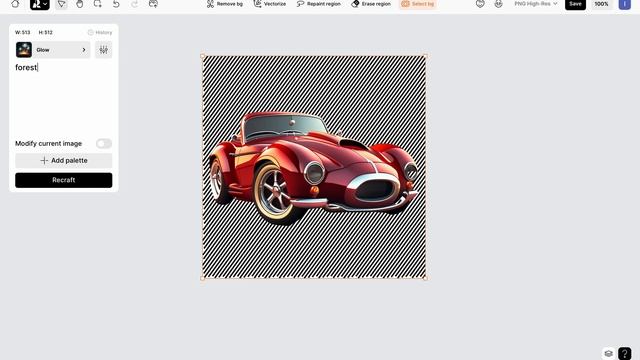640x360 pixels.
Task: Click the second face icon left of PNG High-Res
Action: coord(498,4)
